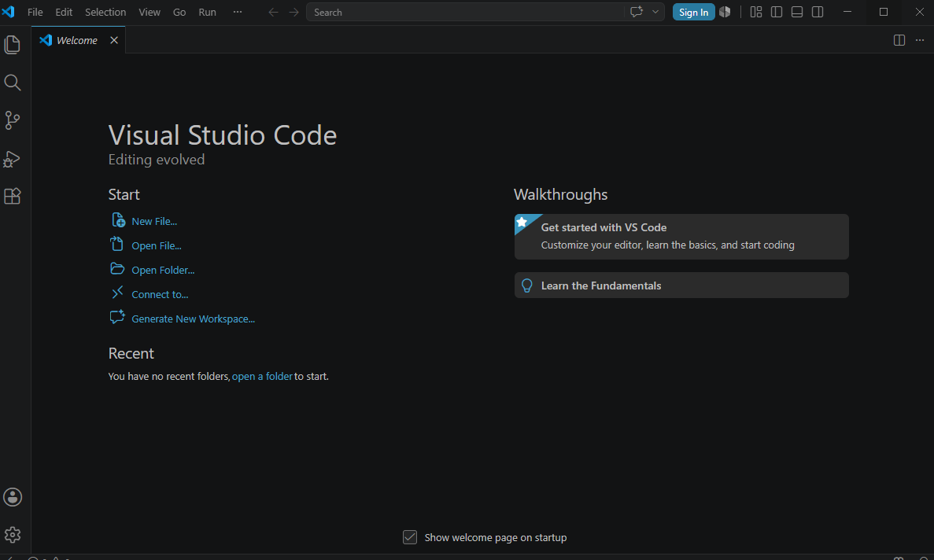Image resolution: width=934 pixels, height=560 pixels.
Task: Open the Accounts menu icon
Action: tap(13, 497)
